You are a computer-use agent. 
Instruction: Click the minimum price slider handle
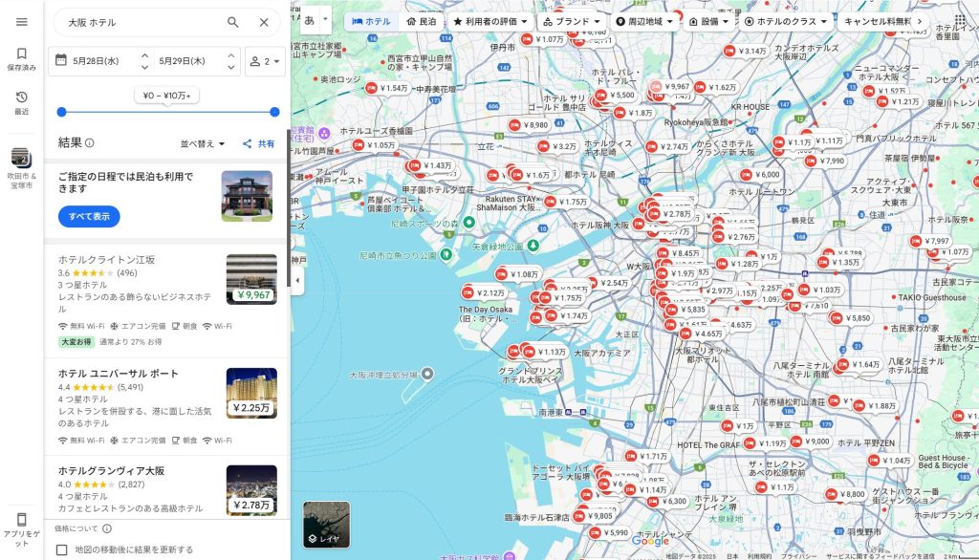point(61,113)
